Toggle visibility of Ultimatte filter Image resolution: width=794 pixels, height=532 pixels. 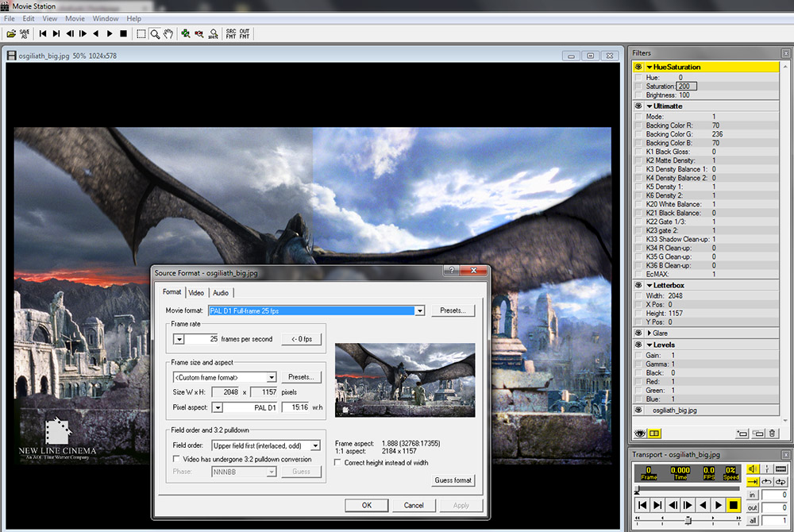coord(638,106)
